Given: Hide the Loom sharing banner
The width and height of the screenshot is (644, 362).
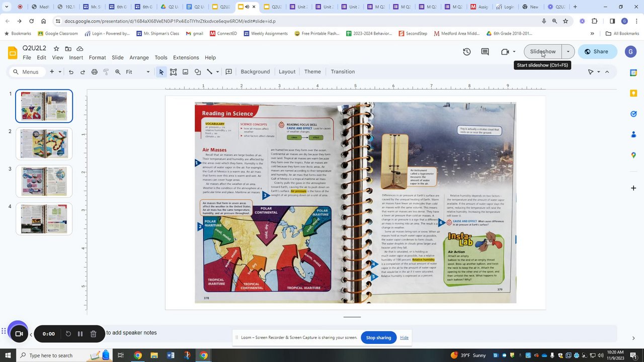Looking at the screenshot, I should click(404, 338).
